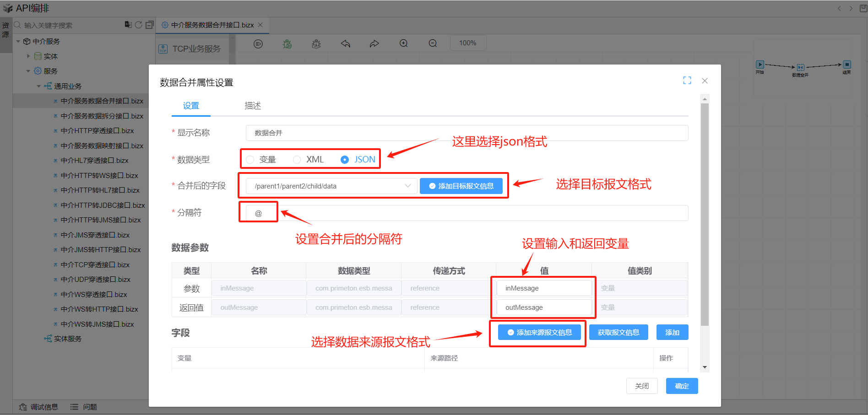Screen dimensions: 868x415
Task: Expand the 实体 tree node
Action: (x=28, y=56)
